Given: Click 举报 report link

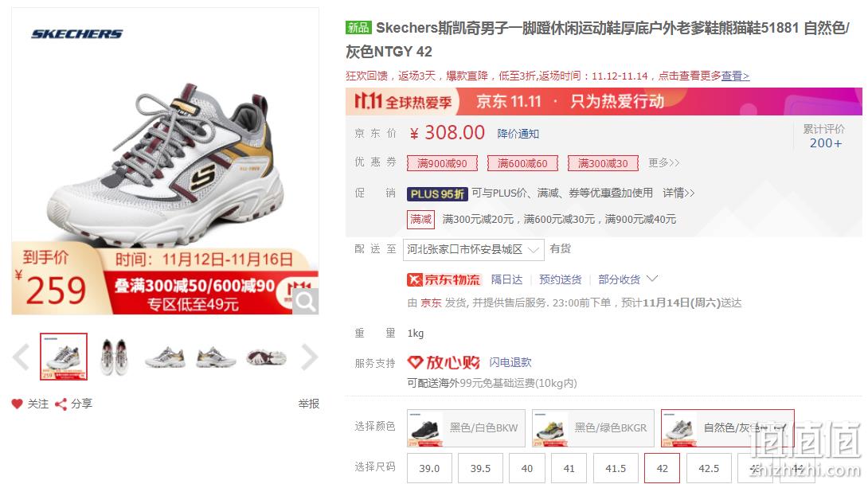Looking at the screenshot, I should [308, 404].
